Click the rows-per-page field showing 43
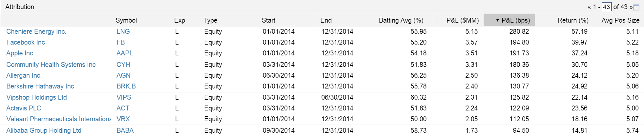The image size is (644, 137). pos(607,7)
